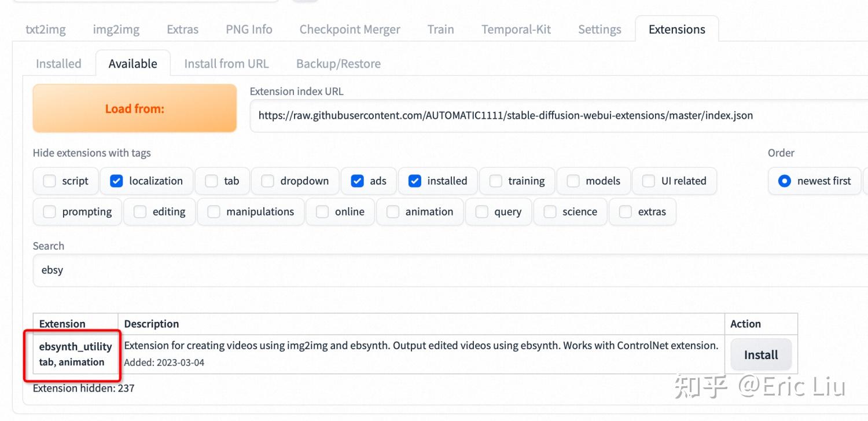Select the Installed sub-tab
Viewport: 868px width, 421px height.
[x=58, y=64]
